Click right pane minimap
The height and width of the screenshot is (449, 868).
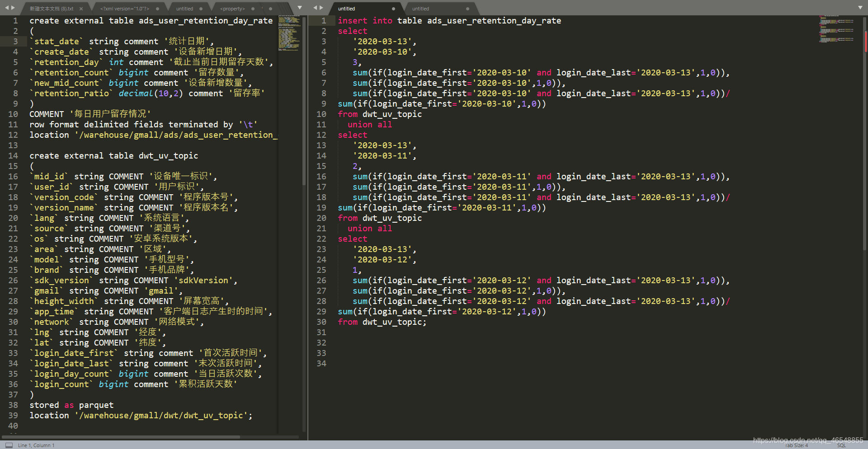836,29
